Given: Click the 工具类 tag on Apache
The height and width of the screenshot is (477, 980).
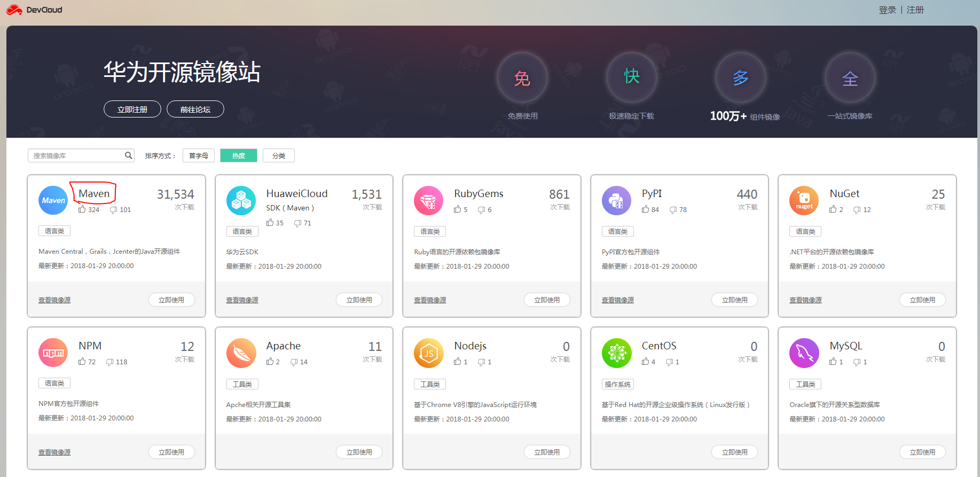Looking at the screenshot, I should click(x=242, y=384).
